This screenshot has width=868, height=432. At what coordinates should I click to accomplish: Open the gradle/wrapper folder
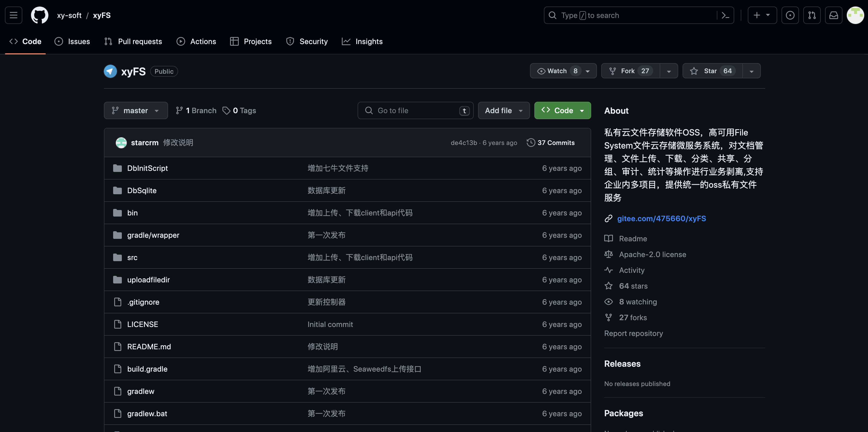tap(153, 235)
